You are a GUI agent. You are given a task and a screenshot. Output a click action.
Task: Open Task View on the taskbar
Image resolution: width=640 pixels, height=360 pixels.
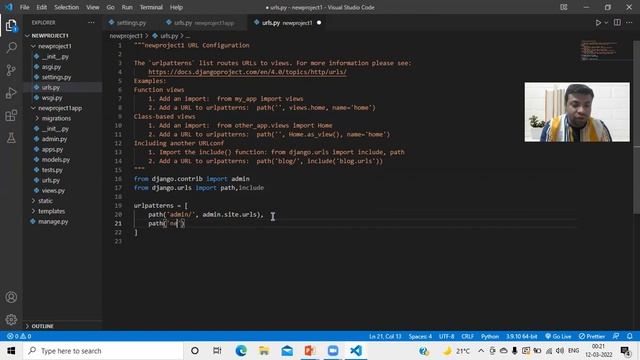(217, 351)
